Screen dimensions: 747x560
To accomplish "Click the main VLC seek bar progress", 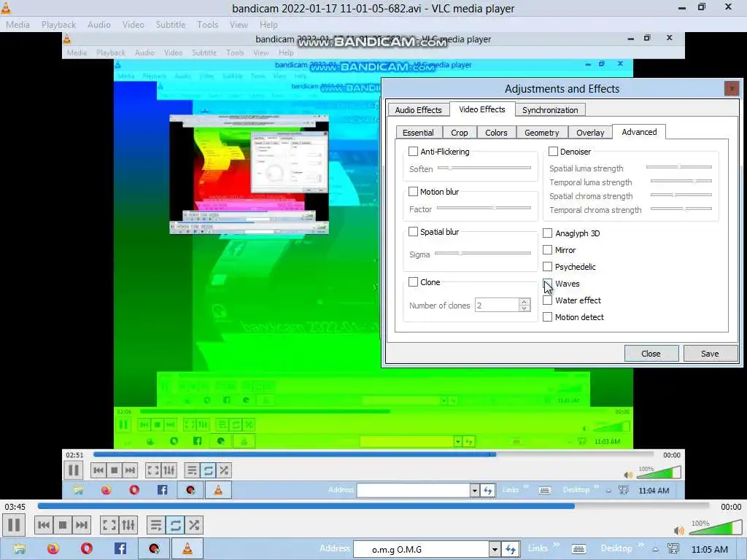I will click(373, 507).
